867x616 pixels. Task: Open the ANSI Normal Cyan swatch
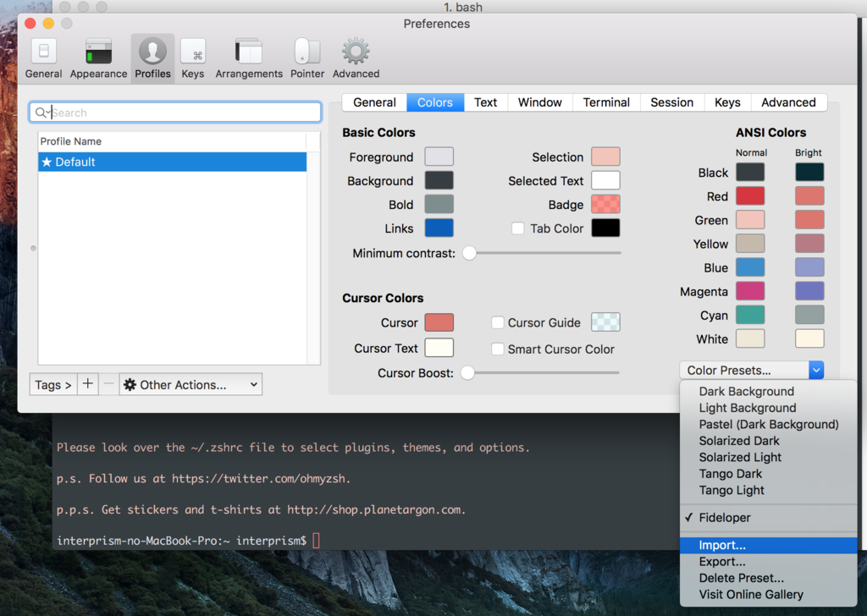coord(750,315)
